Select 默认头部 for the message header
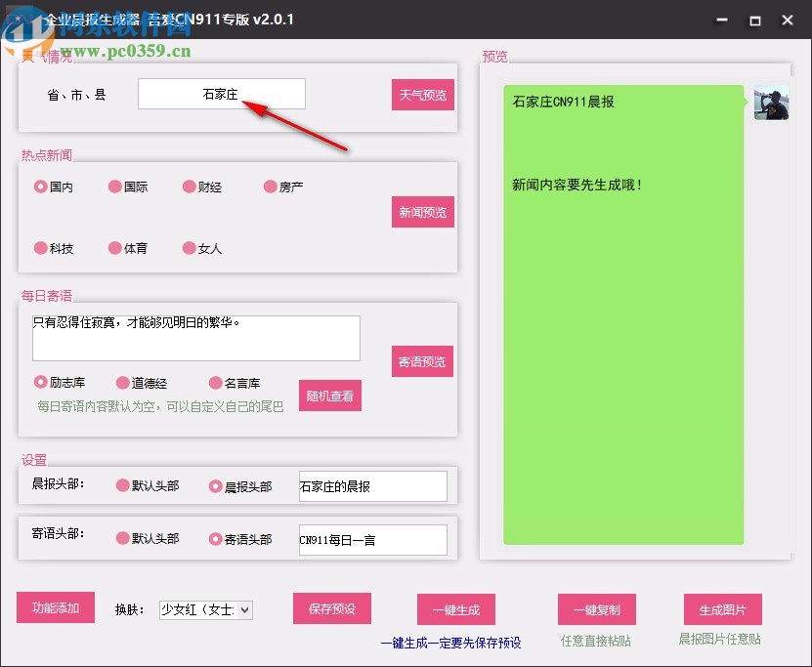The width and height of the screenshot is (812, 667). [121, 538]
